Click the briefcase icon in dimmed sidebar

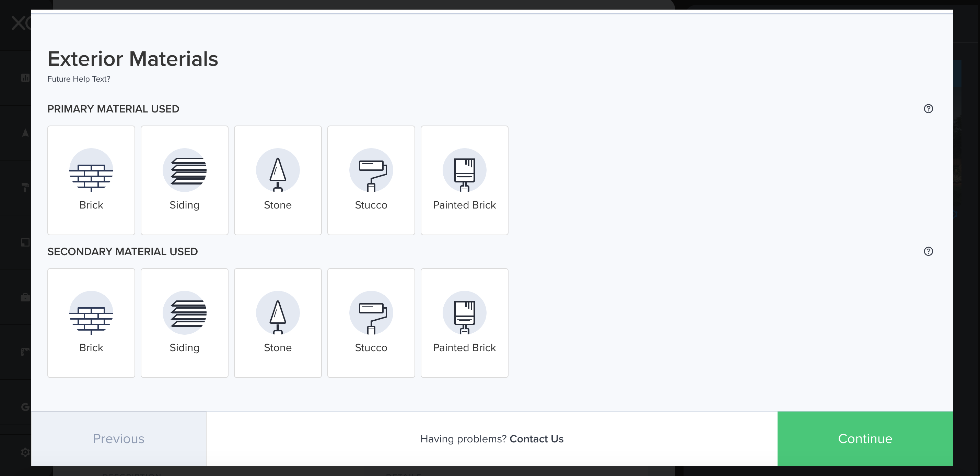click(x=25, y=297)
